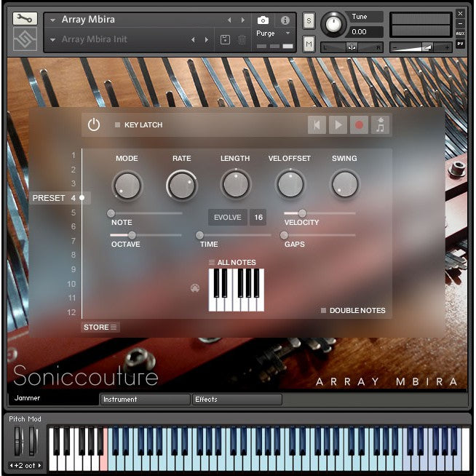The height and width of the screenshot is (476, 476).
Task: Minimize the instrument view with the minus button
Action: pos(460,23)
